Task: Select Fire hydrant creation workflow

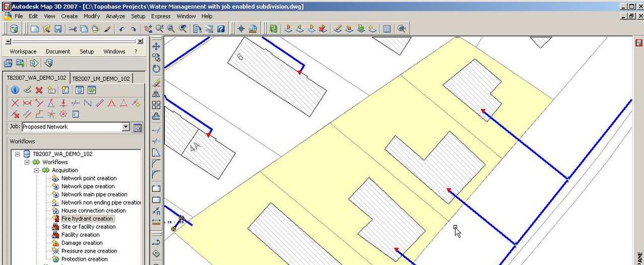Action: tap(87, 218)
